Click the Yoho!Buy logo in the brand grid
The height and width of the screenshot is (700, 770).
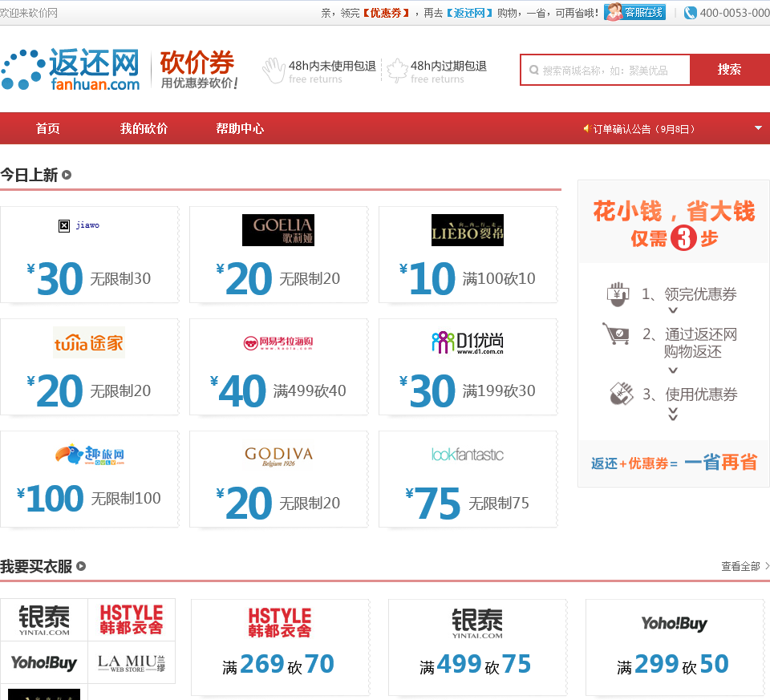pyautogui.click(x=43, y=662)
